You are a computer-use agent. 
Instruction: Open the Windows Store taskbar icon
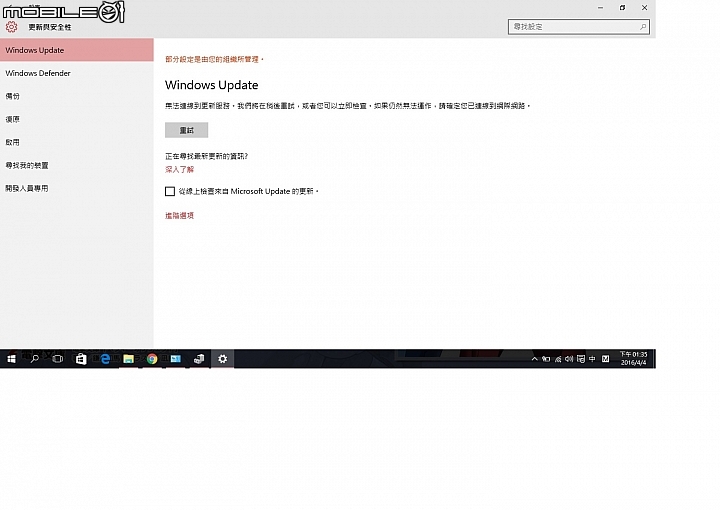click(x=81, y=359)
